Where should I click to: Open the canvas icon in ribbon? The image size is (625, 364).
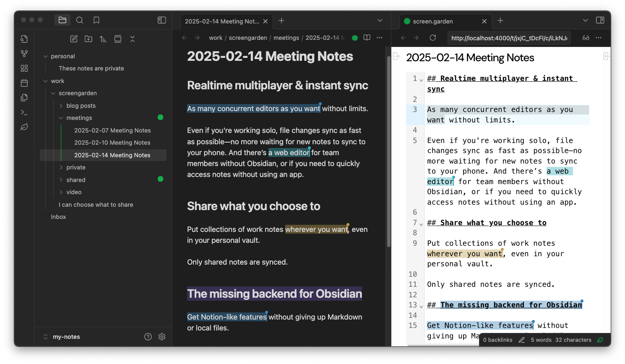pos(24,68)
